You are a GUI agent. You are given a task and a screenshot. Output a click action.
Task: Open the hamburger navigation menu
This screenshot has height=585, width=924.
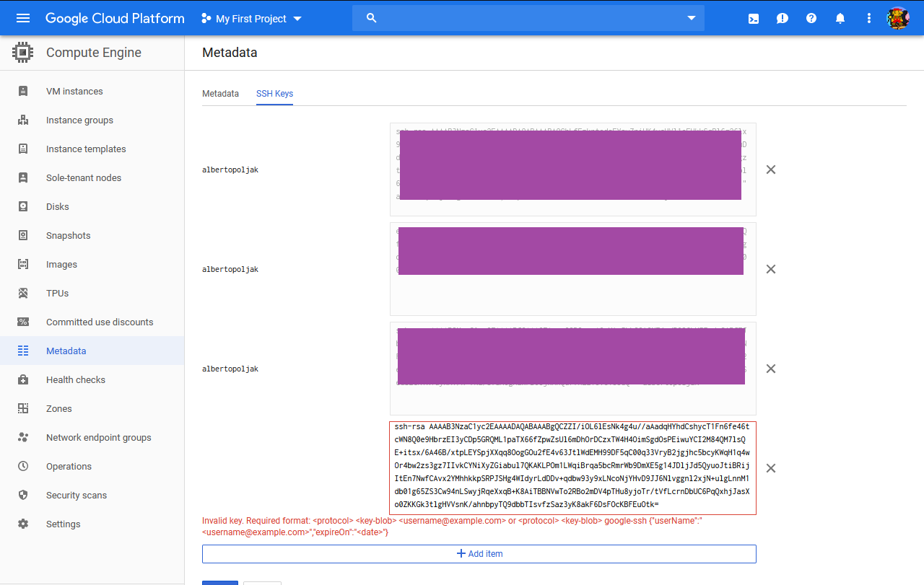[x=23, y=18]
